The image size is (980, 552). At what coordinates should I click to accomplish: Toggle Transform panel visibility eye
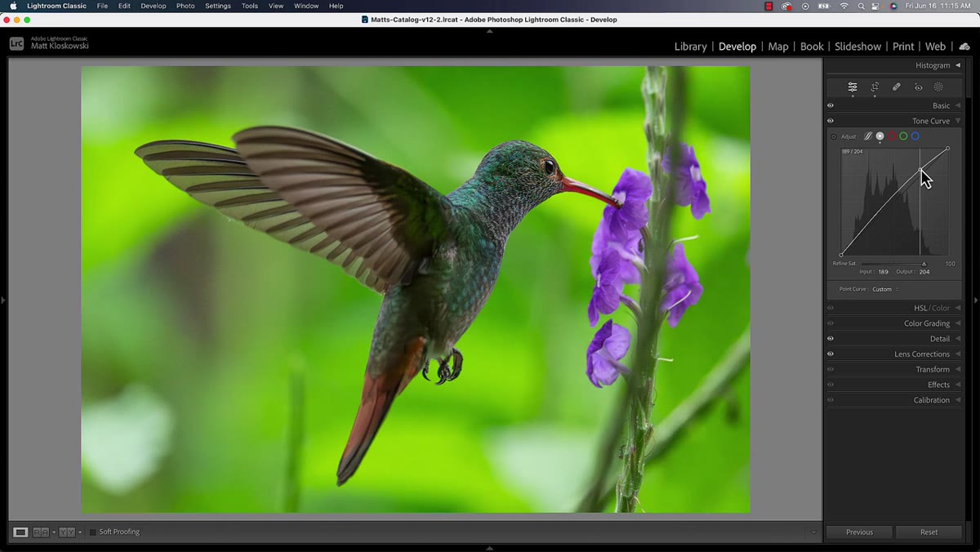click(x=831, y=369)
